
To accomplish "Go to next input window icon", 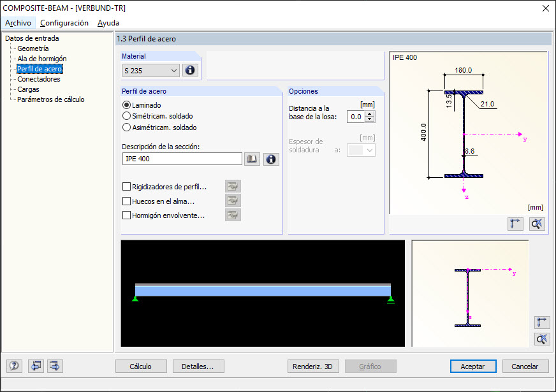I will (x=55, y=366).
